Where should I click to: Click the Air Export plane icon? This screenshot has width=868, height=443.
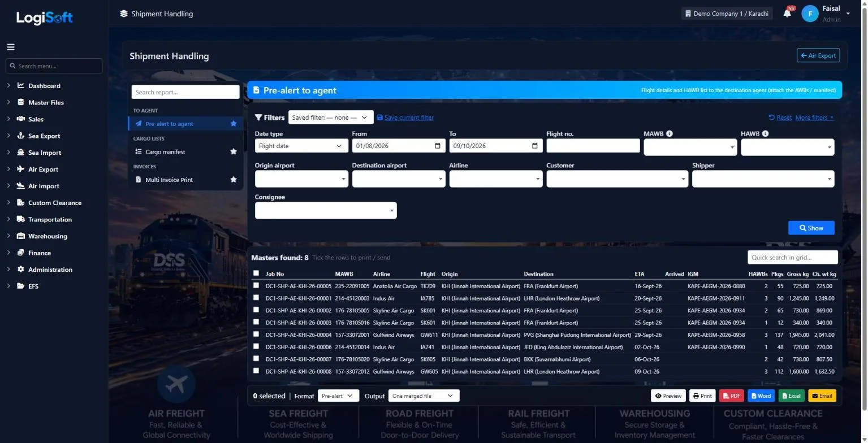21,169
